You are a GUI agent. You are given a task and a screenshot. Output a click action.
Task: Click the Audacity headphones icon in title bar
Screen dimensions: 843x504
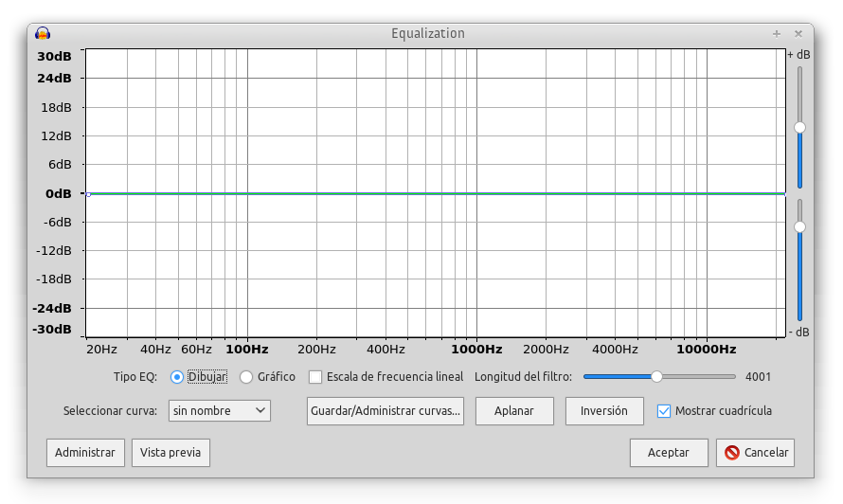43,33
